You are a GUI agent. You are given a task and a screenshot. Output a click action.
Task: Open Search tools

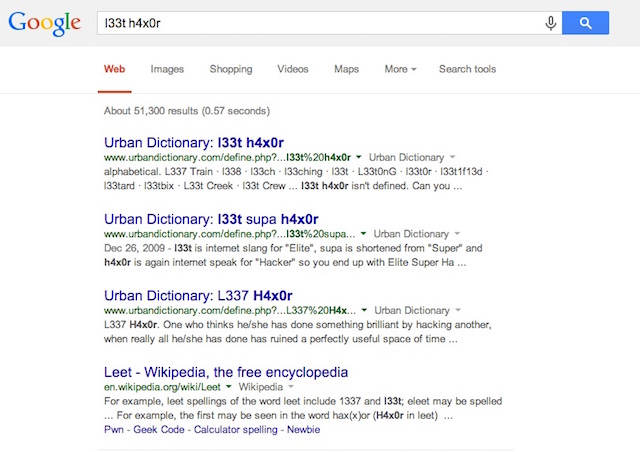pyautogui.click(x=467, y=69)
